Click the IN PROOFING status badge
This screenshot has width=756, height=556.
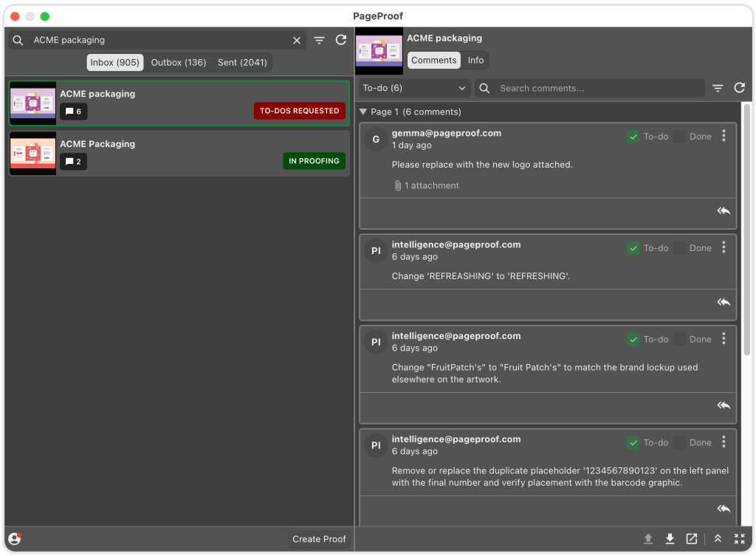(x=314, y=161)
